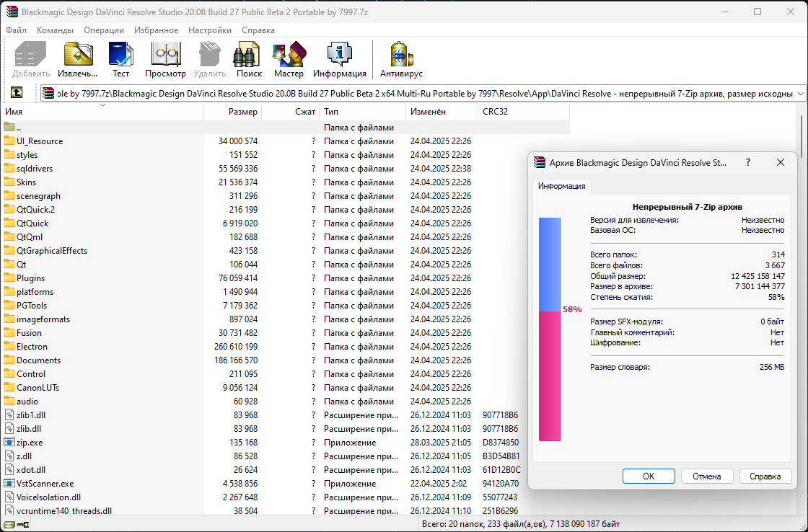Click the key icon in status bar
This screenshot has height=532, width=808.
23,524
